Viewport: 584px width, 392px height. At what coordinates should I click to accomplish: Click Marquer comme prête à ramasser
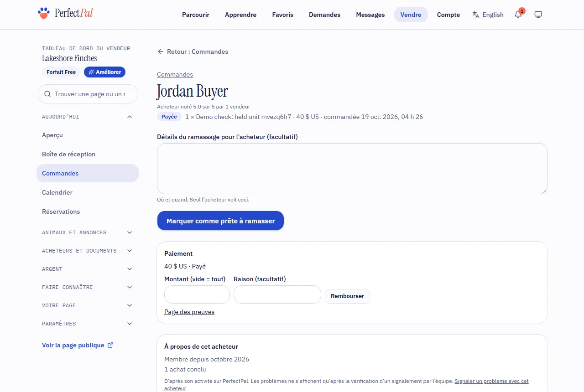[220, 221]
